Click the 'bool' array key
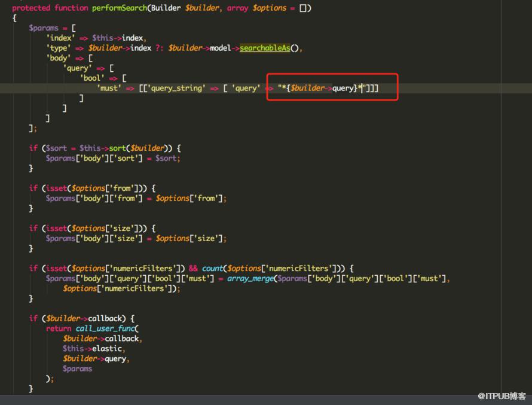 (92, 78)
